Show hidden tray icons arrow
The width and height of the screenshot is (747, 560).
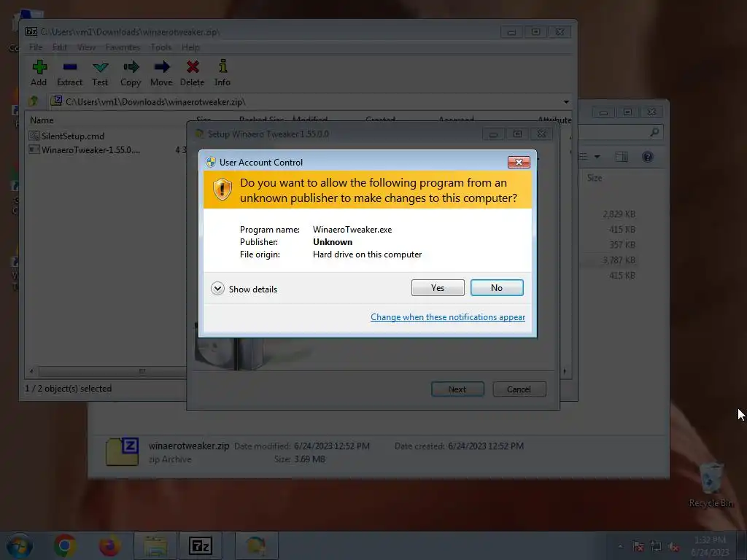620,546
